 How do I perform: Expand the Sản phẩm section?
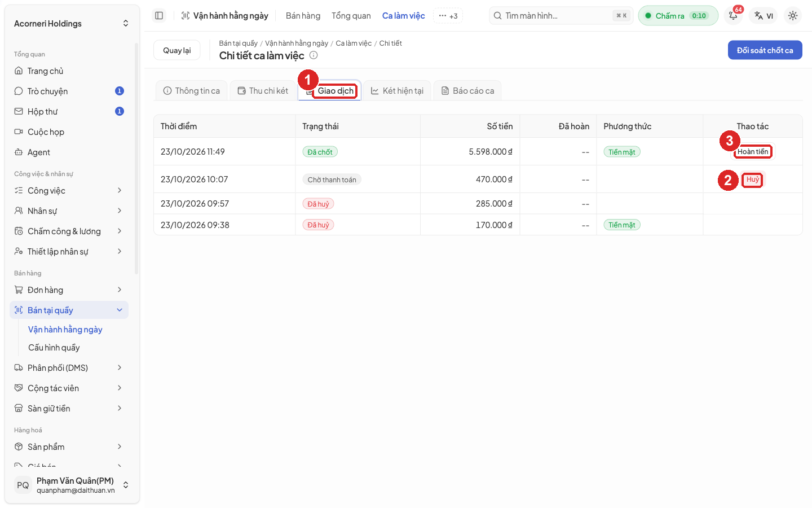[x=69, y=447]
